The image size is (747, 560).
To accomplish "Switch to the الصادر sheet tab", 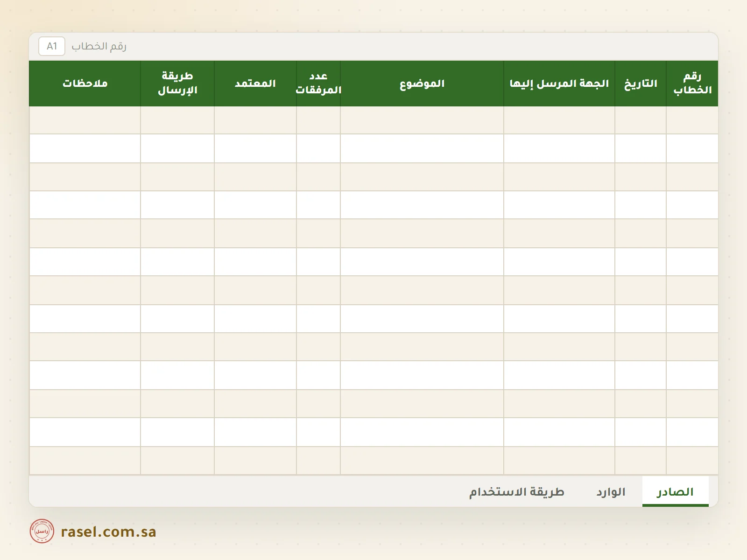I will pyautogui.click(x=675, y=492).
